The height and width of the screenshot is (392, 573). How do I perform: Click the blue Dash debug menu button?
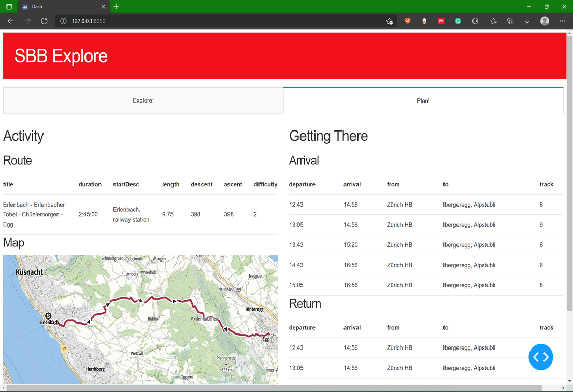[x=541, y=357]
